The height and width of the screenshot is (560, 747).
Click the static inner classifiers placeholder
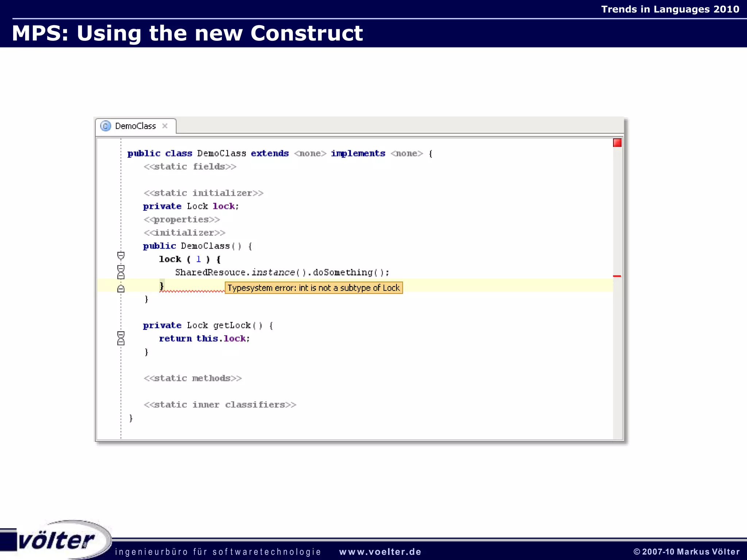(220, 405)
